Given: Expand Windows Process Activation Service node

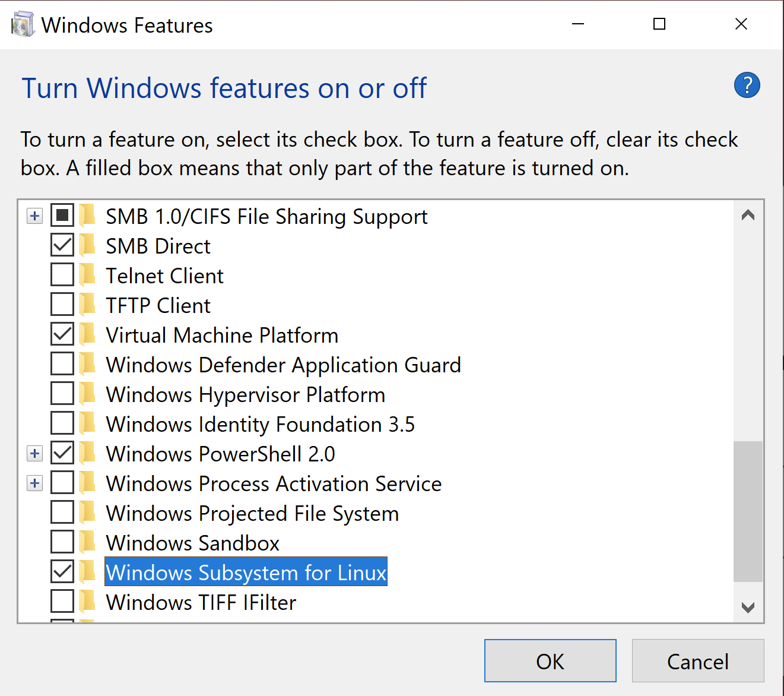Looking at the screenshot, I should pos(35,483).
